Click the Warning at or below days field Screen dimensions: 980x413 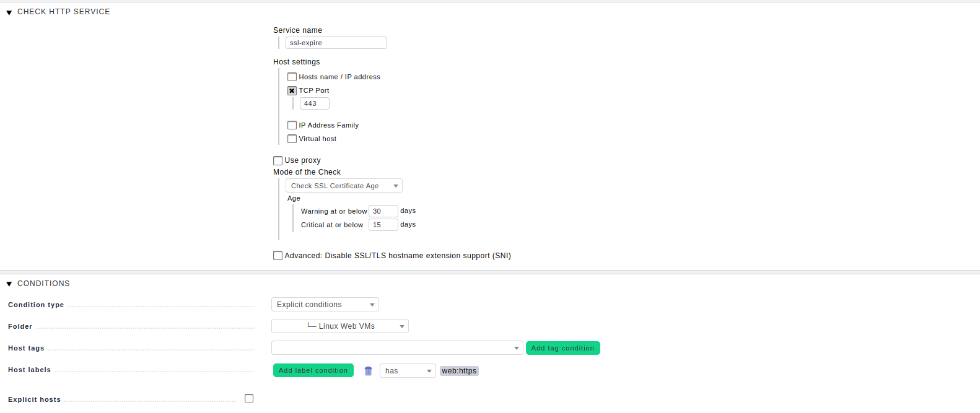[x=383, y=211]
